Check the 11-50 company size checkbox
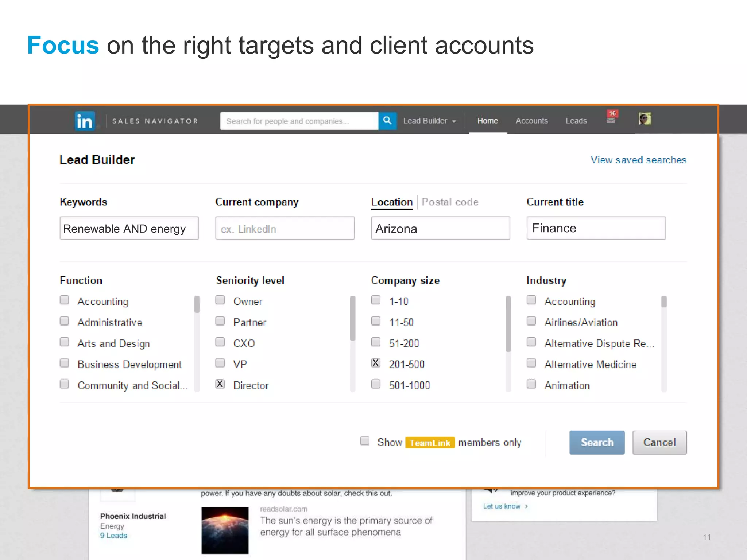Image resolution: width=747 pixels, height=560 pixels. pos(376,321)
